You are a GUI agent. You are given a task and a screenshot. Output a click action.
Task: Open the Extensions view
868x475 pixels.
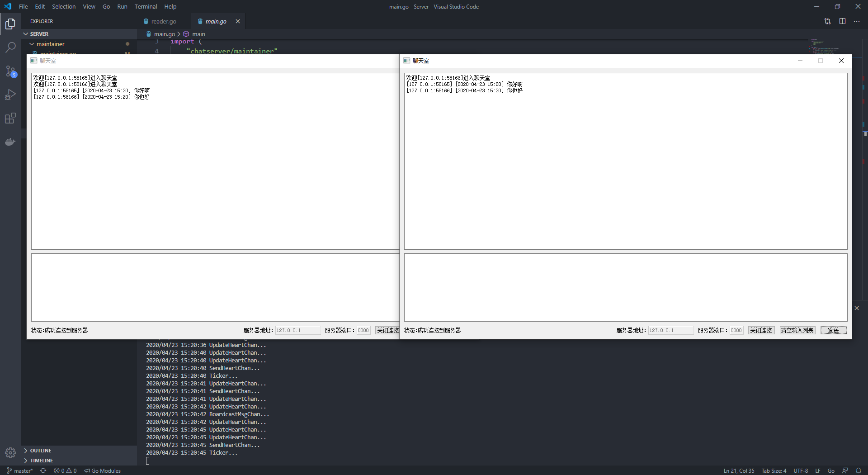pyautogui.click(x=10, y=119)
